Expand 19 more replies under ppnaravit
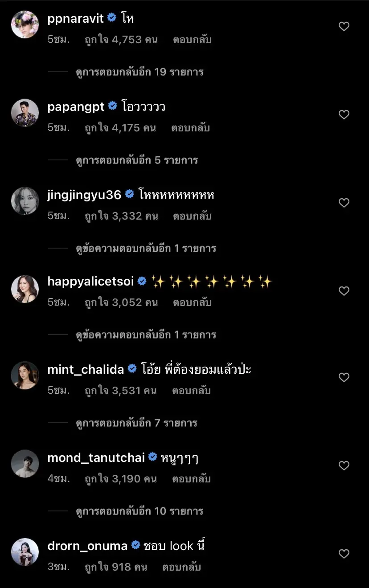369x588 pixels. point(139,72)
